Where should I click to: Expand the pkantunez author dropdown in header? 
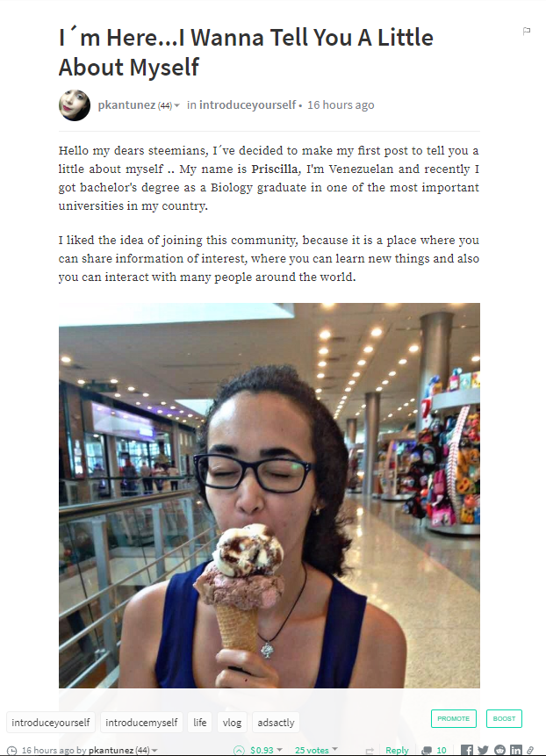click(176, 105)
